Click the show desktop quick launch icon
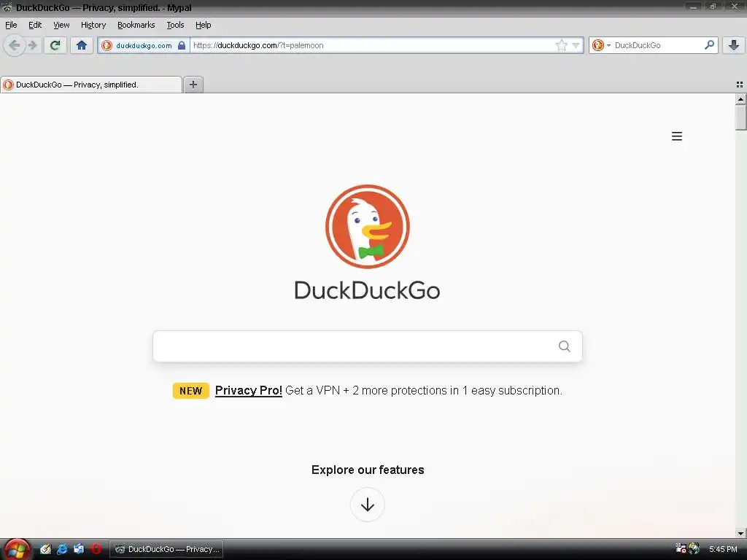This screenshot has width=747, height=560. (x=79, y=549)
